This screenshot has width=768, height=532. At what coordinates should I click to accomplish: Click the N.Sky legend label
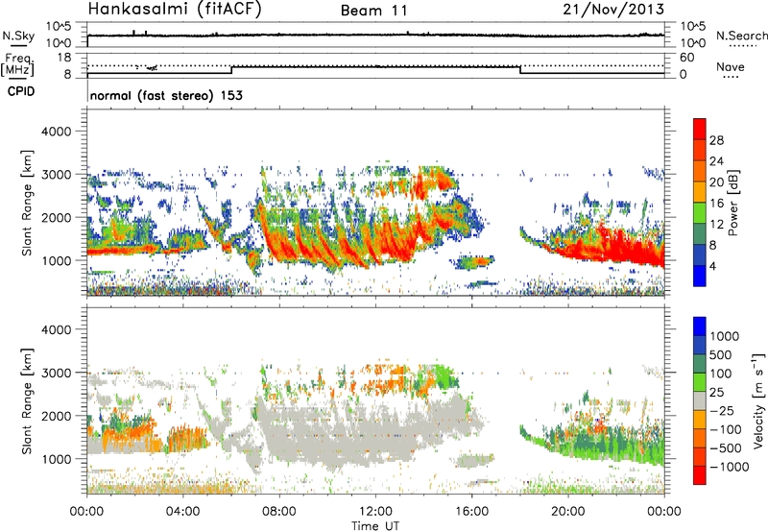(x=18, y=36)
